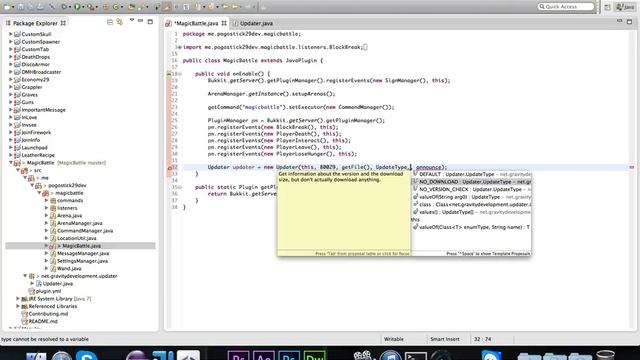Select the Java perspective button

point(625,7)
